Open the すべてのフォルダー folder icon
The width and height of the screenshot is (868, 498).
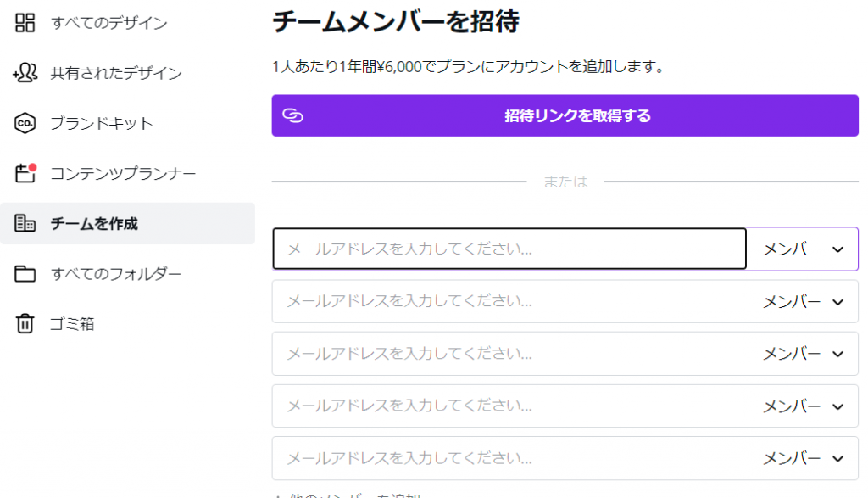tap(25, 273)
